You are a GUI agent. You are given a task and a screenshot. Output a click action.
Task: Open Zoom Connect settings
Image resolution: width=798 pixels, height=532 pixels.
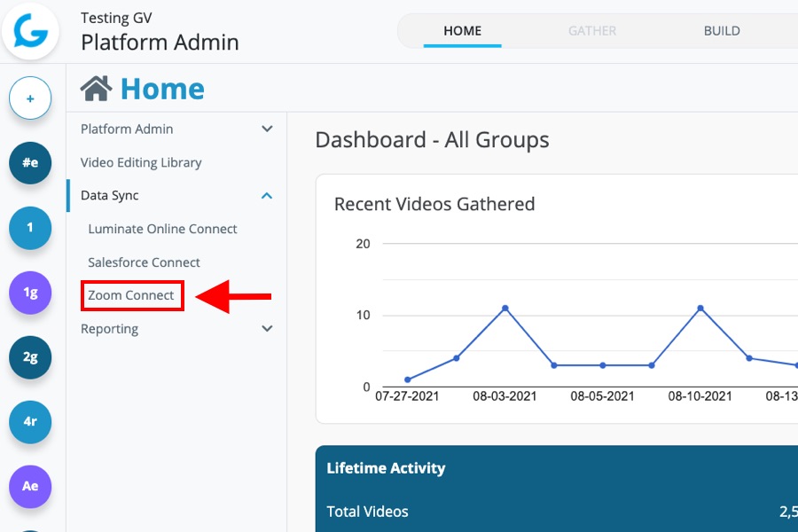tap(131, 295)
